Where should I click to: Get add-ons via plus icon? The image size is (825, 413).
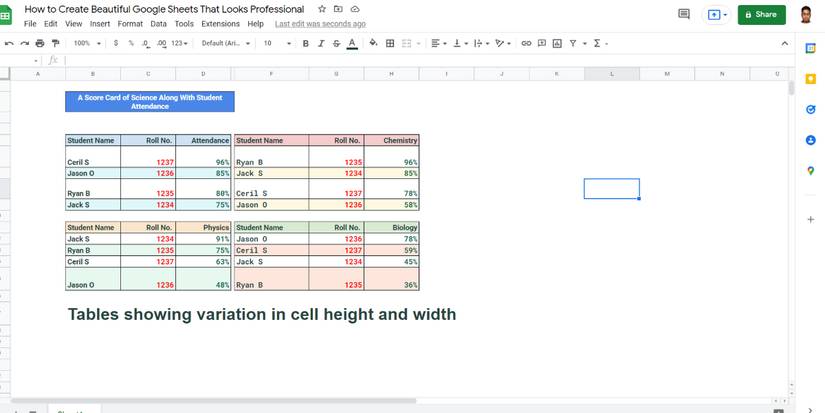pyautogui.click(x=810, y=219)
